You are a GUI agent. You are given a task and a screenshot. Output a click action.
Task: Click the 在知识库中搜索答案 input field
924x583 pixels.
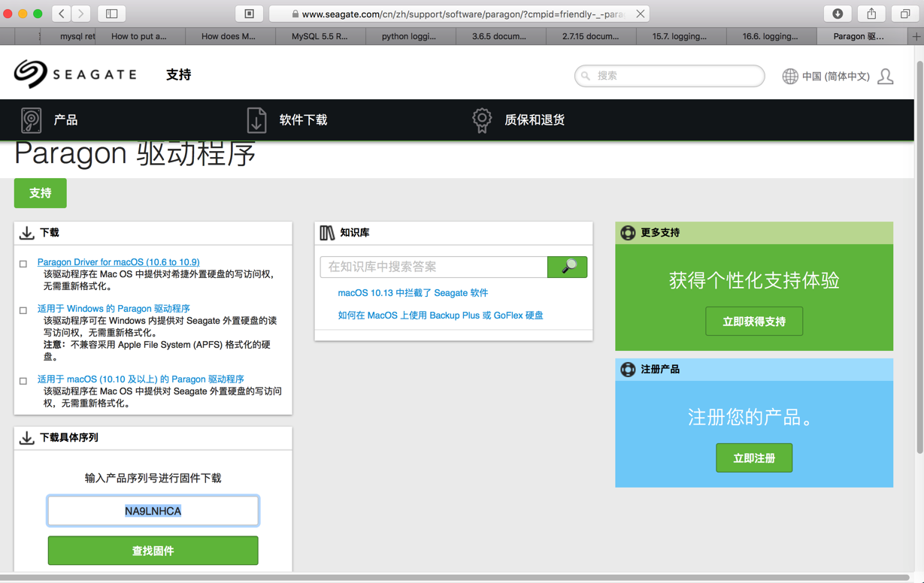(434, 267)
